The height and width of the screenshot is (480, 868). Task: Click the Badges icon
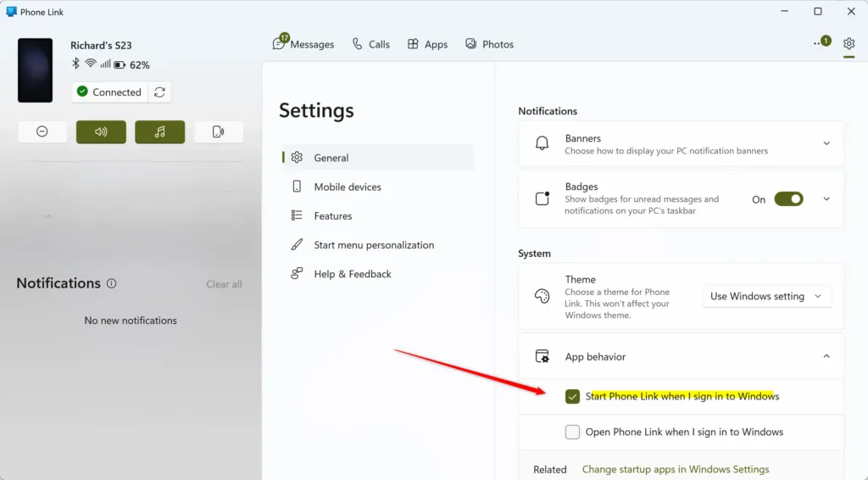[x=542, y=198]
